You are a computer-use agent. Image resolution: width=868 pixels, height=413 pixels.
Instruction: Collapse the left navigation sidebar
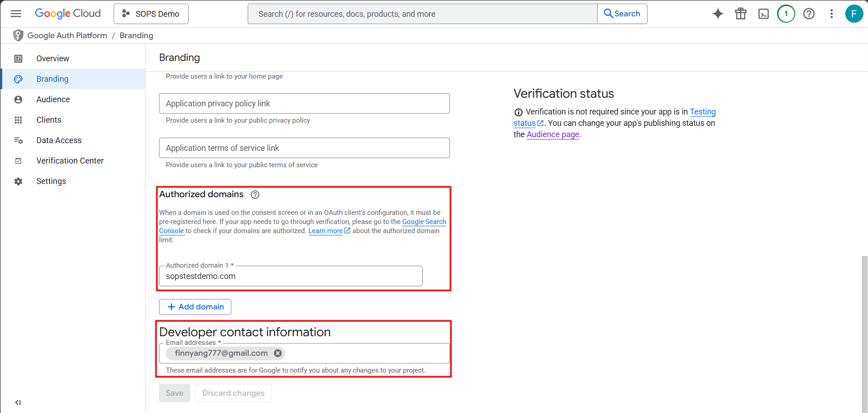click(18, 403)
